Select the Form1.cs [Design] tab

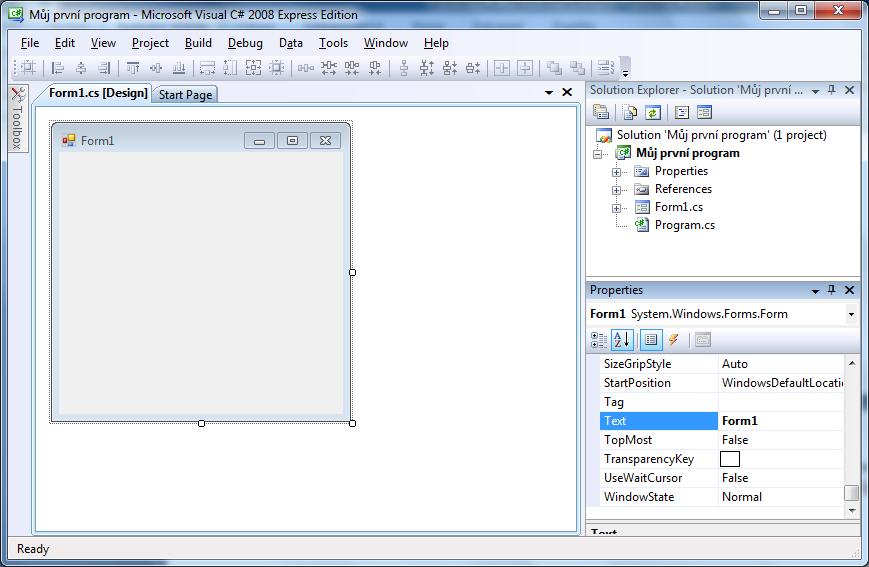[98, 93]
